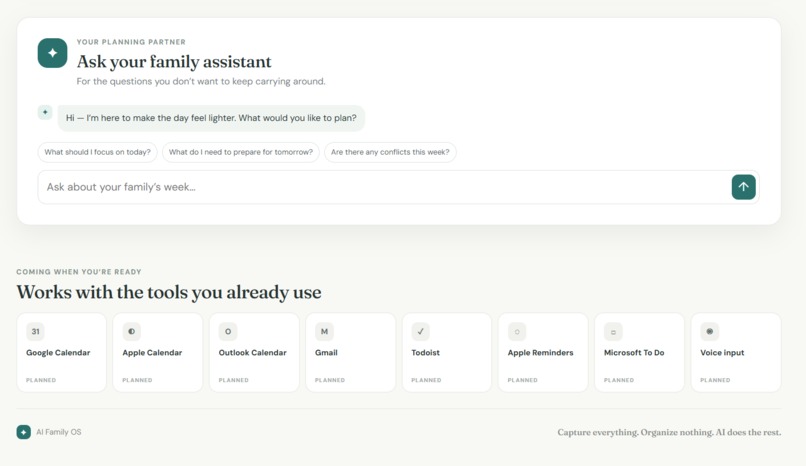Click the green sparkle assistant logo icon
Viewport: 806px width, 466px height.
click(x=52, y=53)
